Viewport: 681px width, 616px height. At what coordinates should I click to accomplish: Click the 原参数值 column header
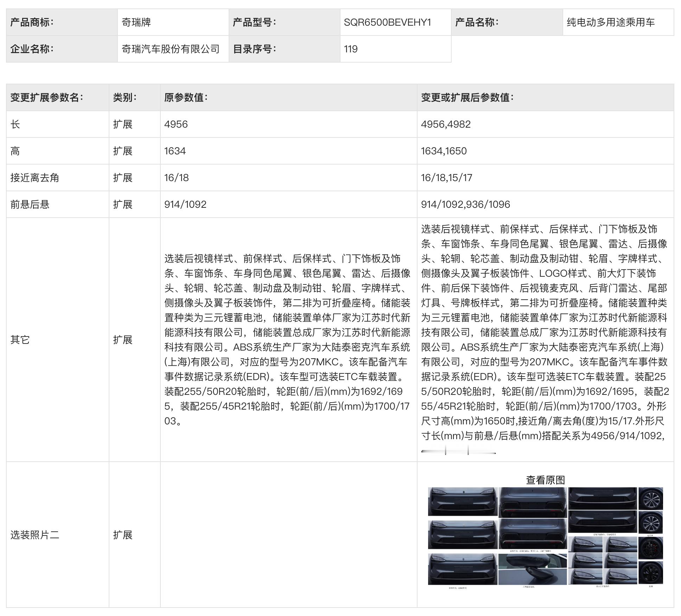[x=289, y=97]
